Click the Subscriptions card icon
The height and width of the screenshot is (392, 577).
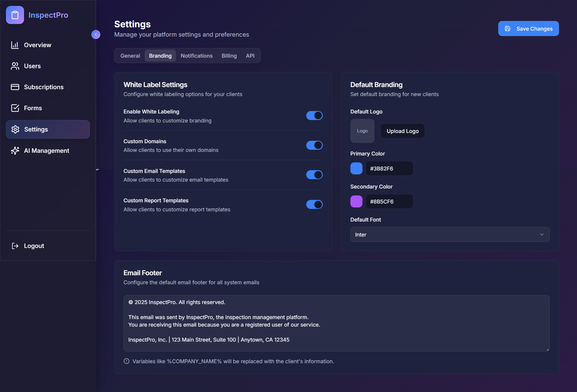(x=15, y=87)
